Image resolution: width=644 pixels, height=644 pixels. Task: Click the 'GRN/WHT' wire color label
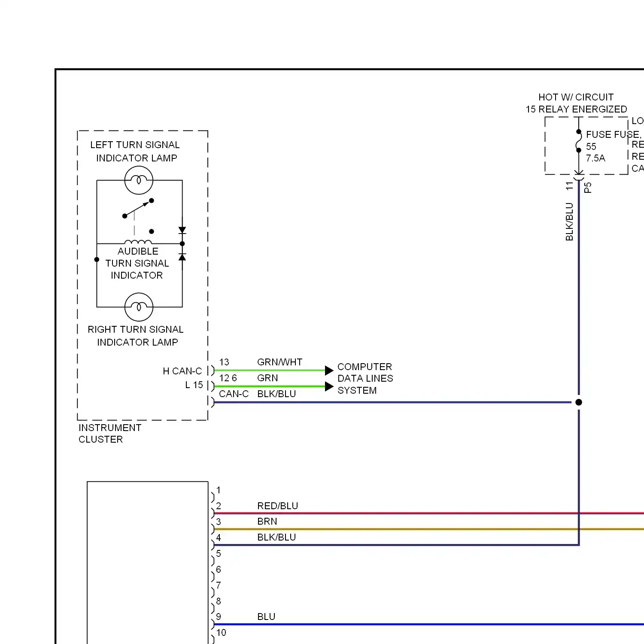coord(280,362)
